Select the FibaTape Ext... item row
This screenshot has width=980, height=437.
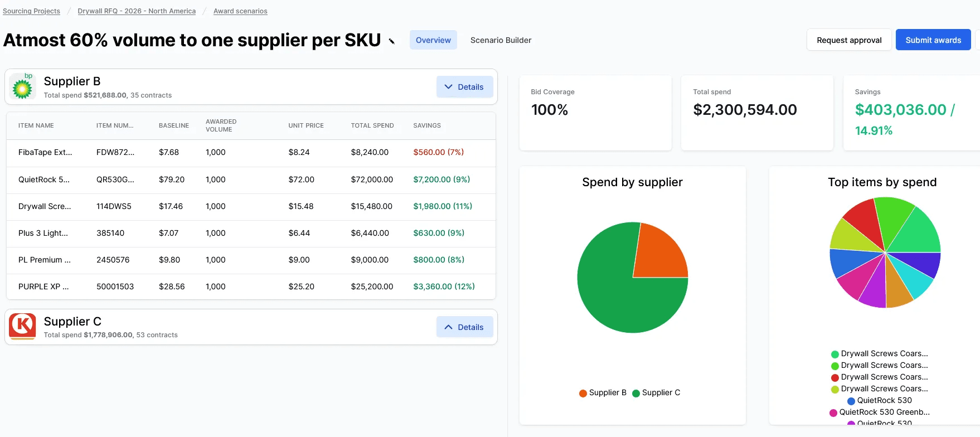(x=251, y=152)
